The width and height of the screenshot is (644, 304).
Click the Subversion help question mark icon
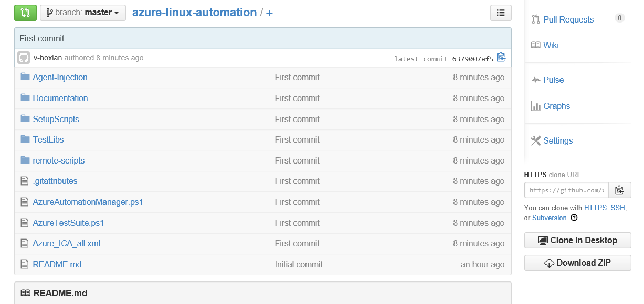574,218
